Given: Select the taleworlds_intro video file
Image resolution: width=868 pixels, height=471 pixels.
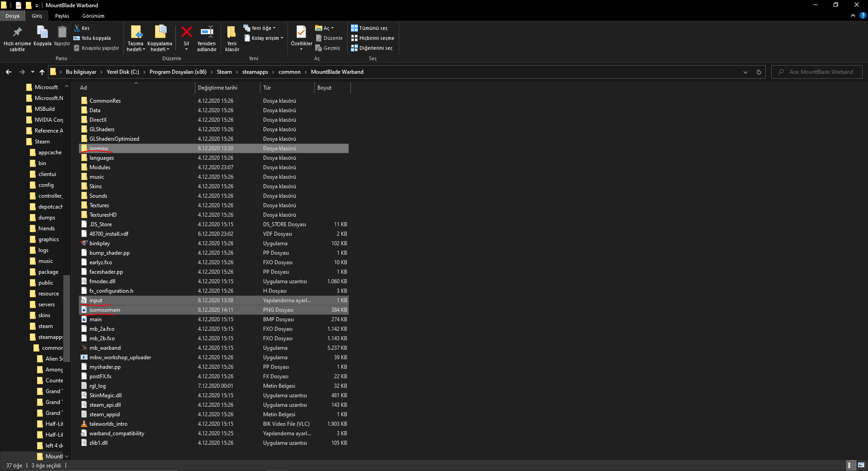Looking at the screenshot, I should (x=108, y=424).
